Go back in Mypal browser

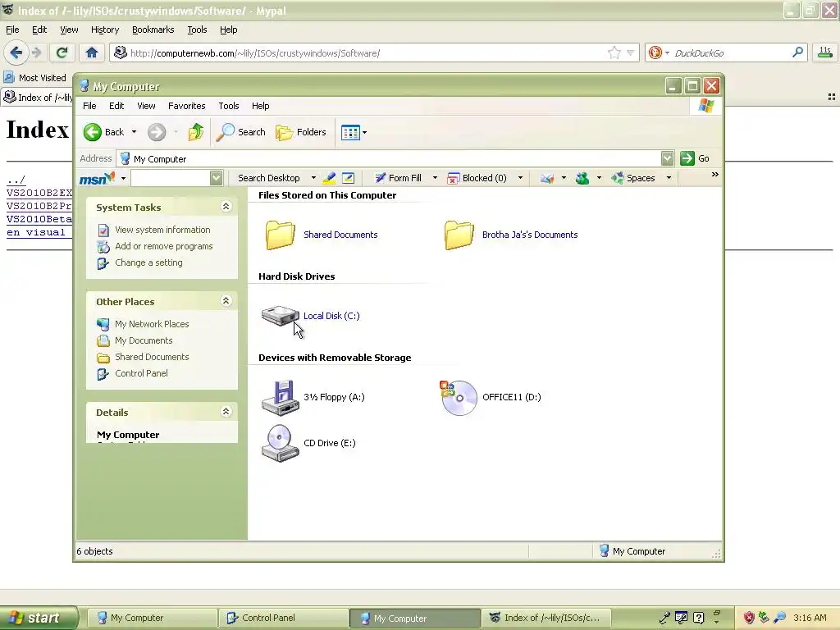tap(16, 52)
